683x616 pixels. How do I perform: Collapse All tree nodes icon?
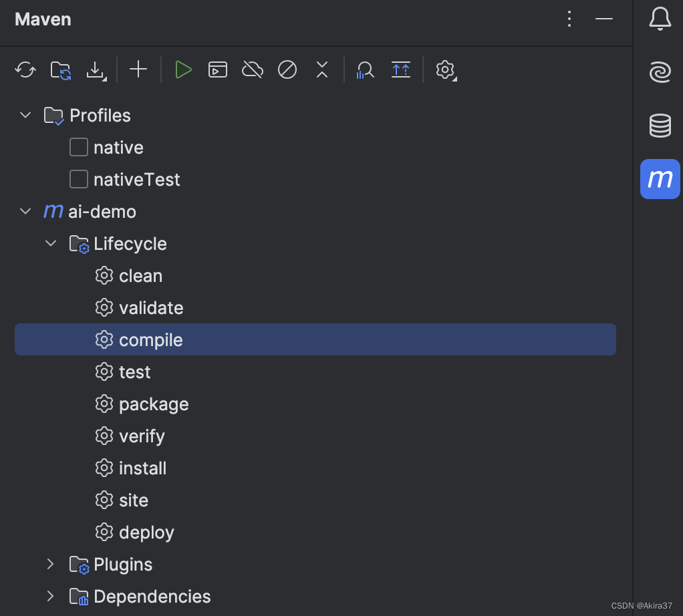click(x=322, y=69)
